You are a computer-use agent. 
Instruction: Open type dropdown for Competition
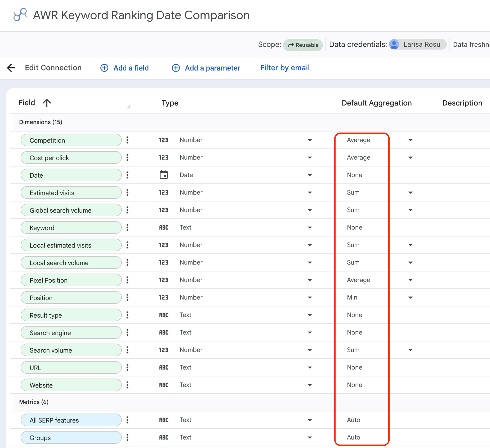pyautogui.click(x=310, y=140)
